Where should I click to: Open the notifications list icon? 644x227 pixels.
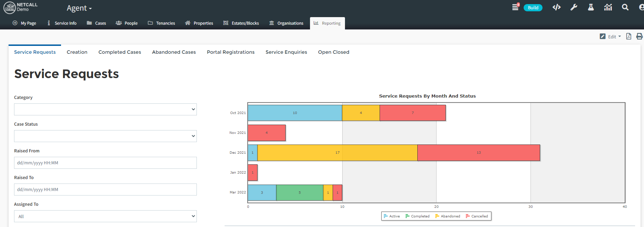pyautogui.click(x=515, y=7)
